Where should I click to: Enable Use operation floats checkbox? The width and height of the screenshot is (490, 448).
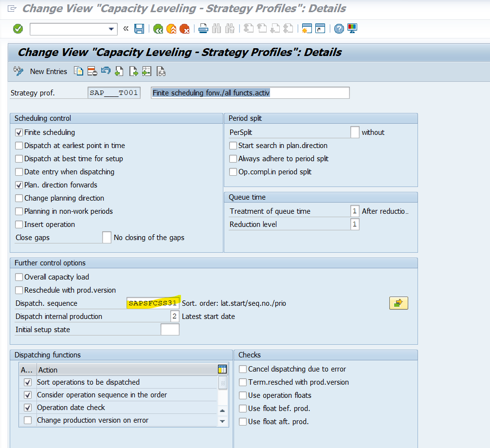tap(243, 395)
